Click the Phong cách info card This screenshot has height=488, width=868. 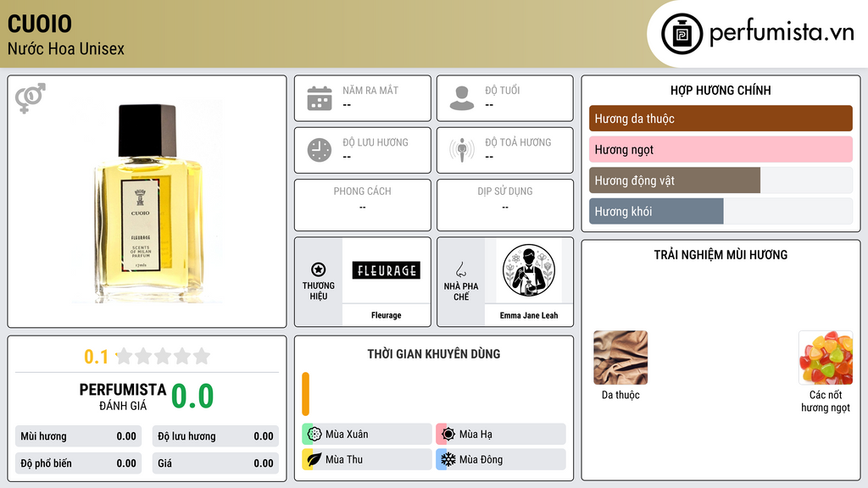coord(363,205)
